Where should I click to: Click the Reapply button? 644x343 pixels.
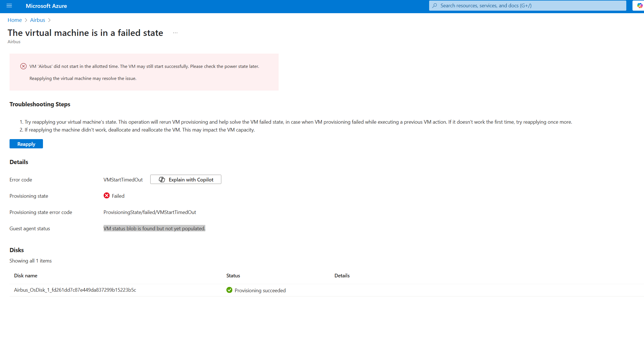coord(26,144)
